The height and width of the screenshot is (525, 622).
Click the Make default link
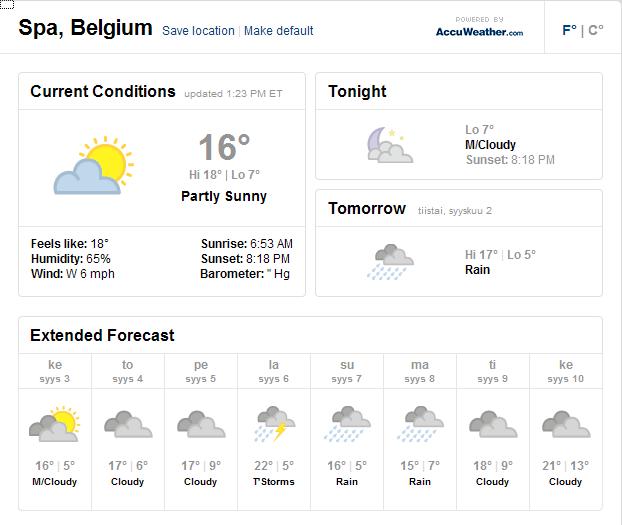(278, 31)
